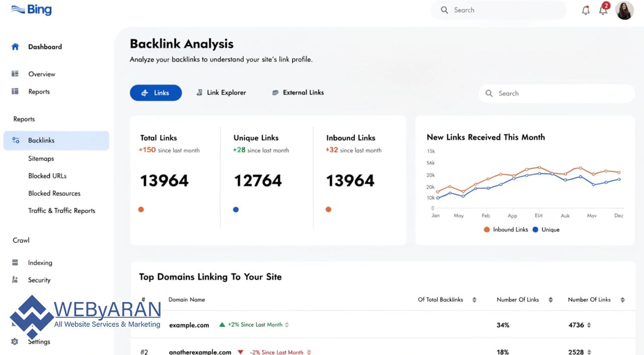Open the Bing logo home page
Screen dimensions: 644x355
click(x=31, y=9)
